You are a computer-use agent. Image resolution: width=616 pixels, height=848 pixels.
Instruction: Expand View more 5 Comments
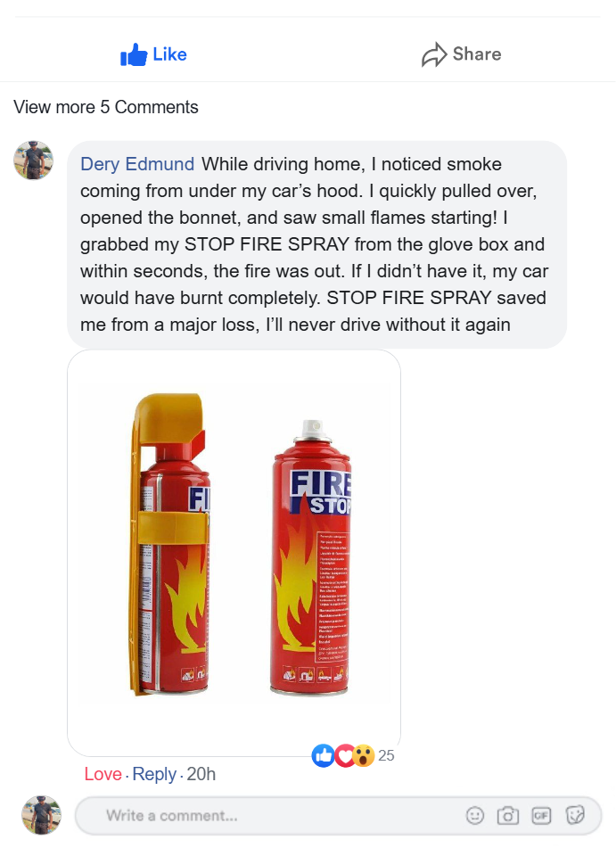[106, 107]
